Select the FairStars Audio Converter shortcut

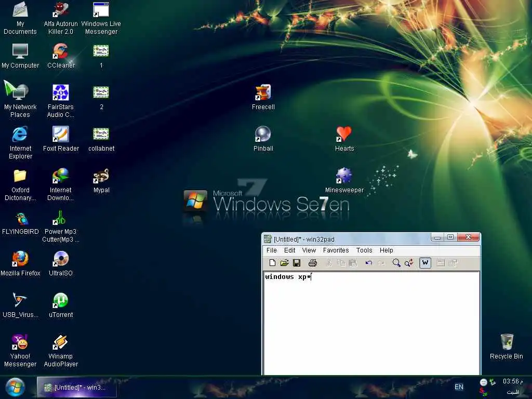point(61,101)
